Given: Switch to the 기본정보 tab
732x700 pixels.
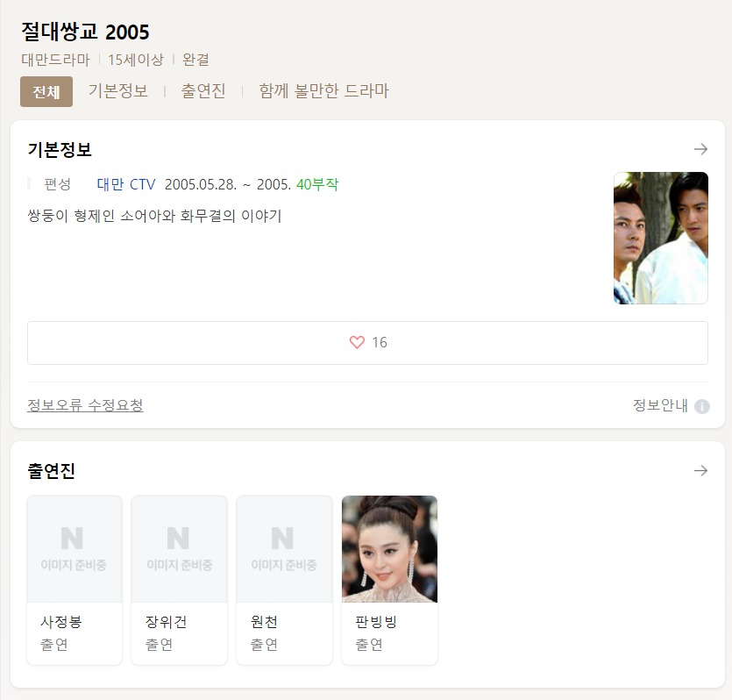Looking at the screenshot, I should tap(118, 90).
